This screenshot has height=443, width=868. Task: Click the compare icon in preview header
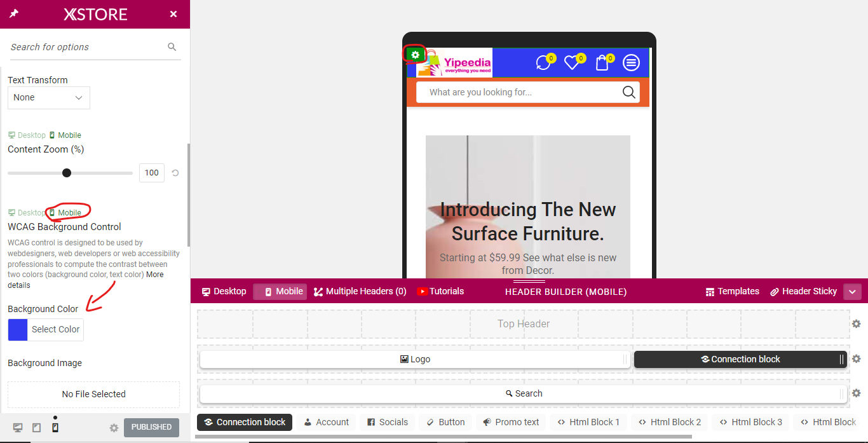(543, 62)
